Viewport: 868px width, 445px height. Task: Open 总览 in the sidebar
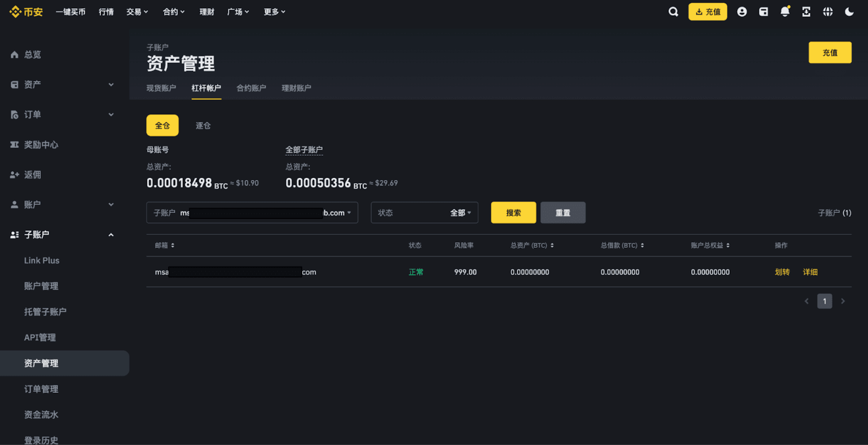tap(33, 55)
